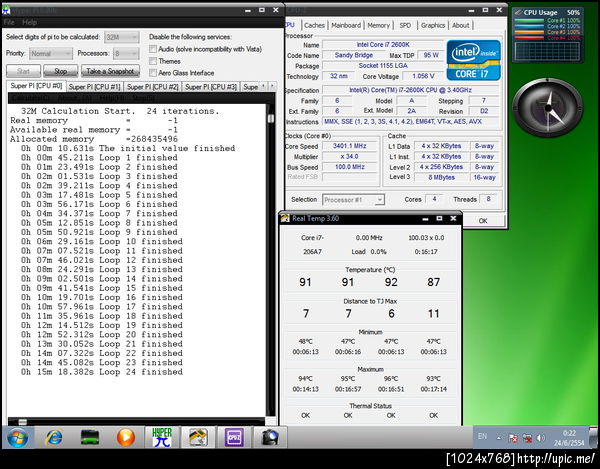Click OK in the CPU-Z window

(x=483, y=221)
